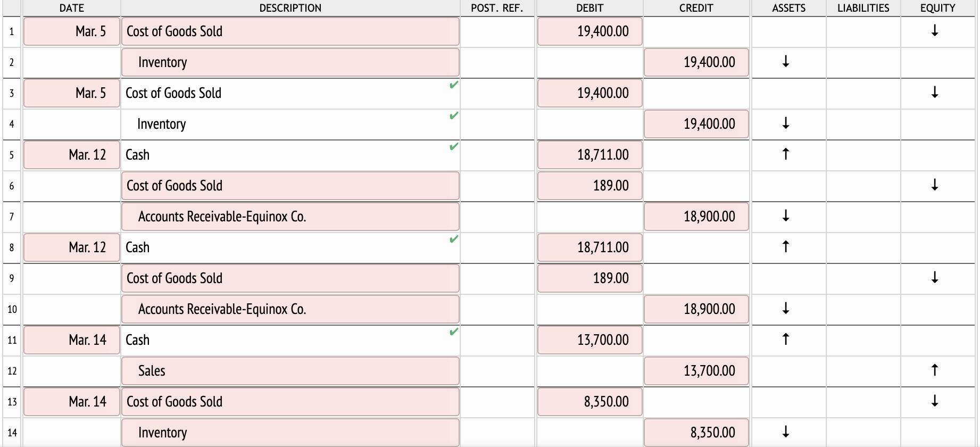Select the Sales description field on row 12

pyautogui.click(x=290, y=371)
